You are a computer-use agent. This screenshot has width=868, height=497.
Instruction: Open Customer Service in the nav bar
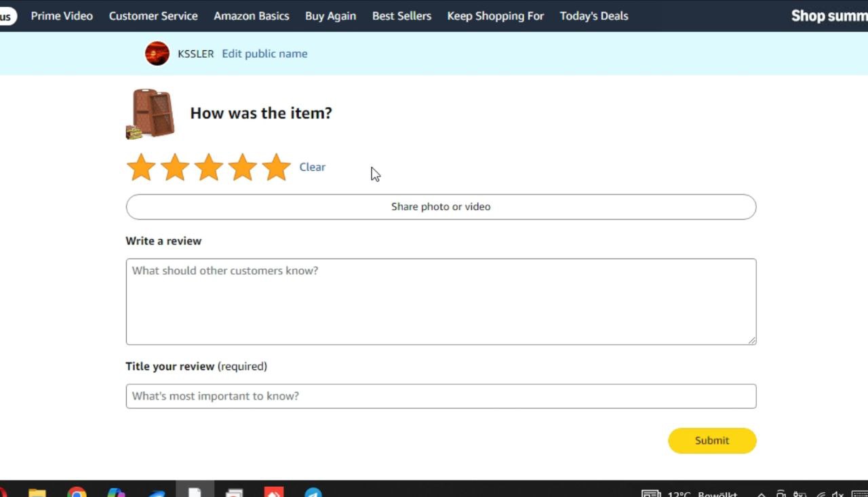pyautogui.click(x=153, y=16)
